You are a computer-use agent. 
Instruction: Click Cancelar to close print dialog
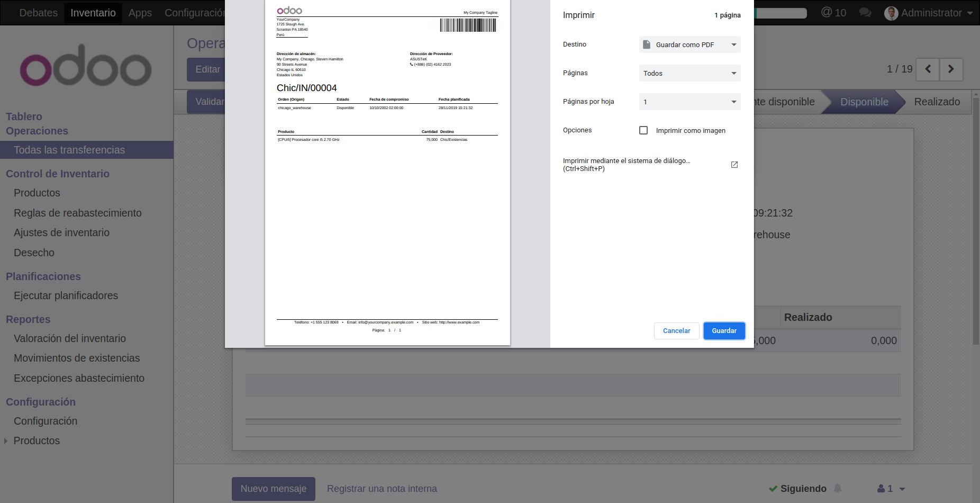click(x=676, y=331)
